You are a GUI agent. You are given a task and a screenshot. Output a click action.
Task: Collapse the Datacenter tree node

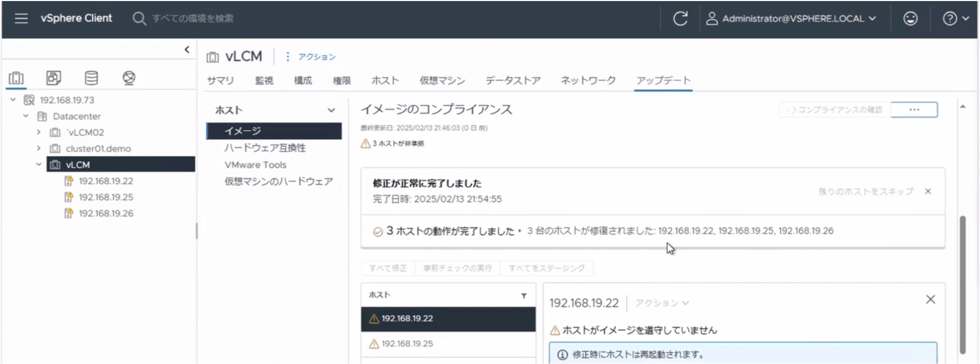click(x=26, y=116)
